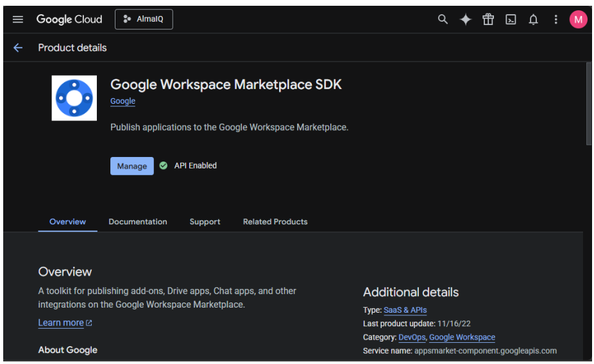Screen dimensions: 594x364
Task: Click the Workspace Marketplace SDK product logo
Action: (x=74, y=98)
